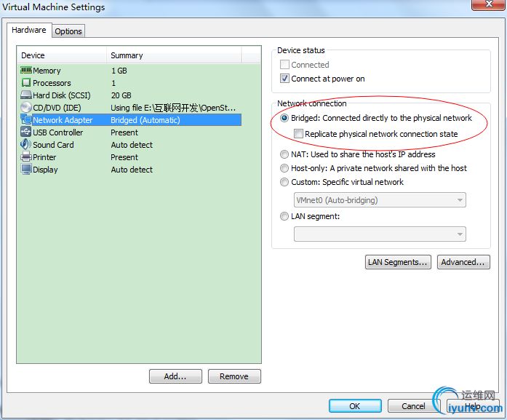Confirm settings with OK button
507x420 pixels.
[355, 405]
